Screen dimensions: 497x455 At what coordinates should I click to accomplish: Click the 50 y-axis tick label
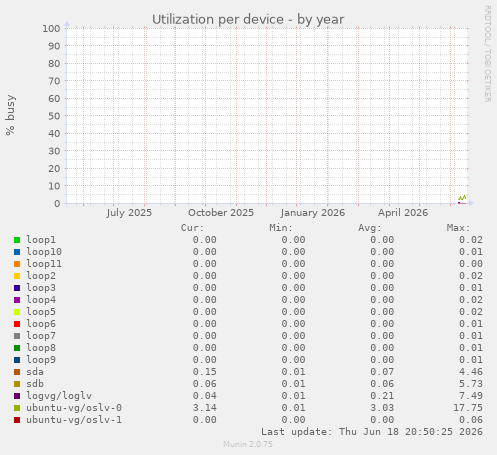[54, 116]
